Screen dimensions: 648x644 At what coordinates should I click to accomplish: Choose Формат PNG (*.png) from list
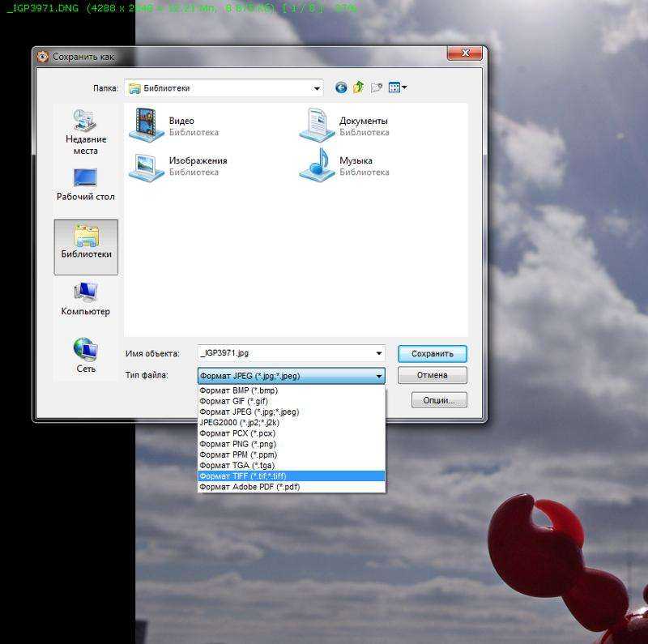[292, 445]
